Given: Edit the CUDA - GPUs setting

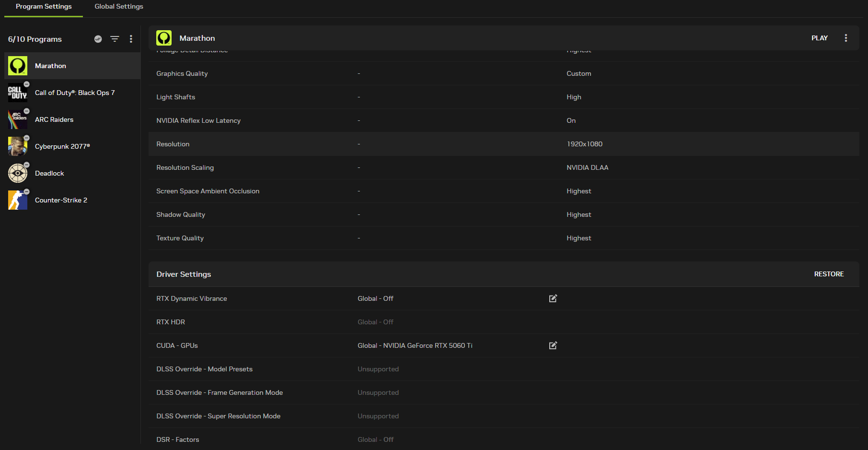Looking at the screenshot, I should pos(553,345).
